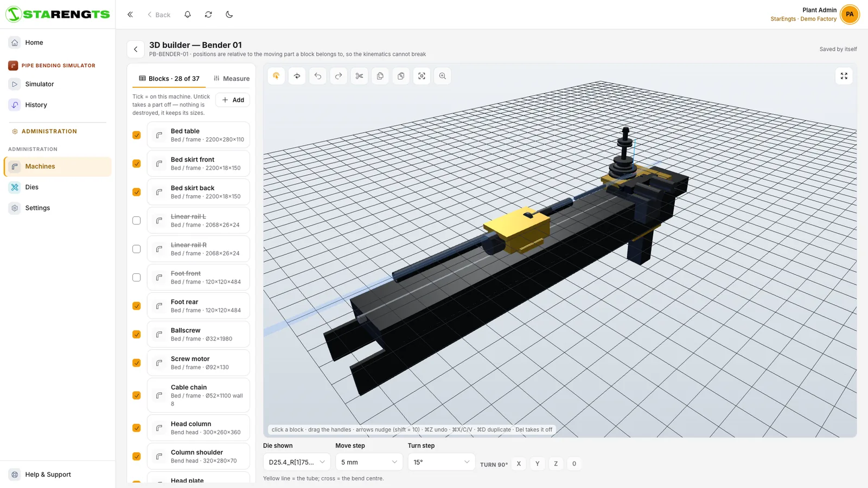Click the Back link in top bar
Screen dimensions: 868x488
click(x=159, y=15)
